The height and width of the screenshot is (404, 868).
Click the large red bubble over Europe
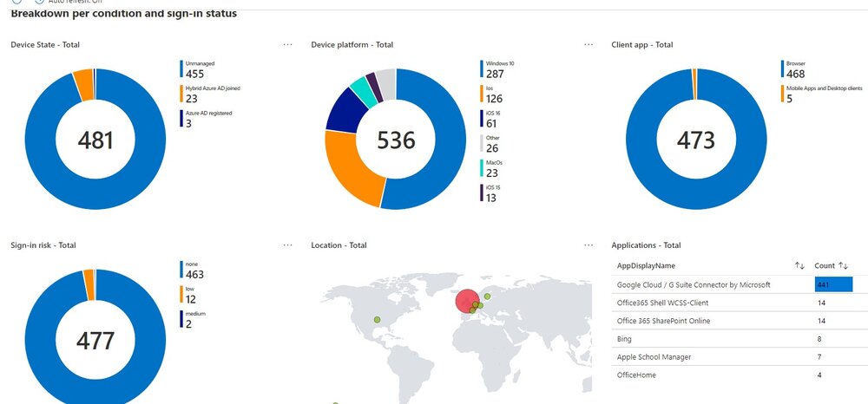click(x=467, y=301)
